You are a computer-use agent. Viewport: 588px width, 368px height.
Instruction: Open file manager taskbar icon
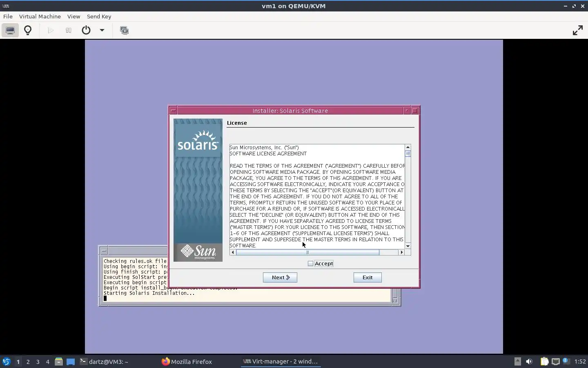59,361
